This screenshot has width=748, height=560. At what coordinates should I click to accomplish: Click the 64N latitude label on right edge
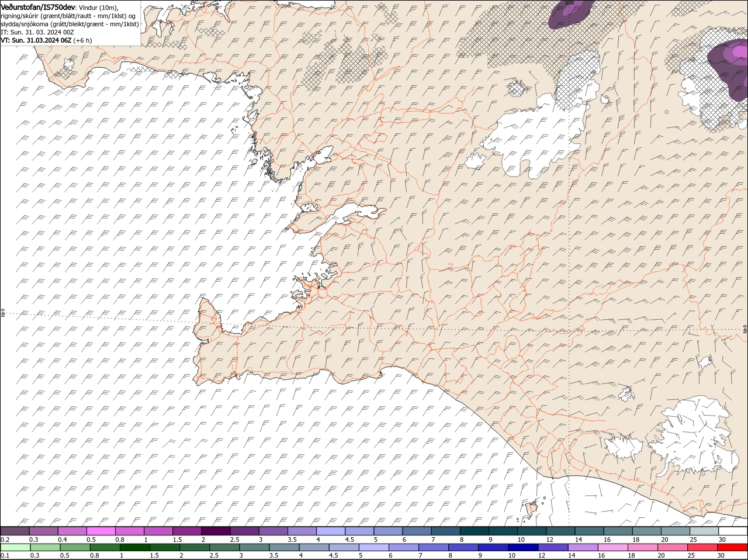745,329
